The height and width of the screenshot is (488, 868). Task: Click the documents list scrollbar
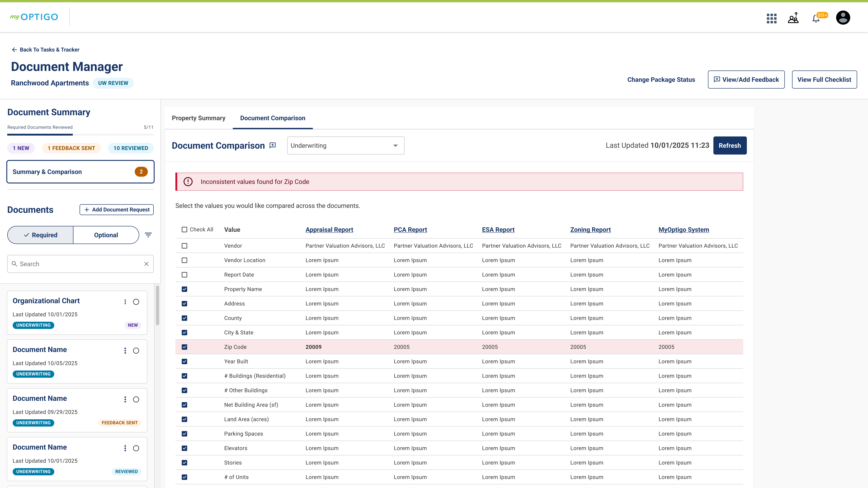(x=157, y=305)
